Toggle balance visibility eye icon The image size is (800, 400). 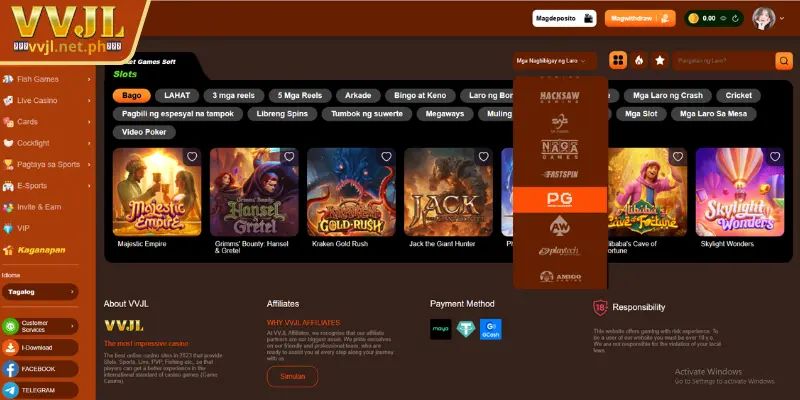pyautogui.click(x=723, y=18)
